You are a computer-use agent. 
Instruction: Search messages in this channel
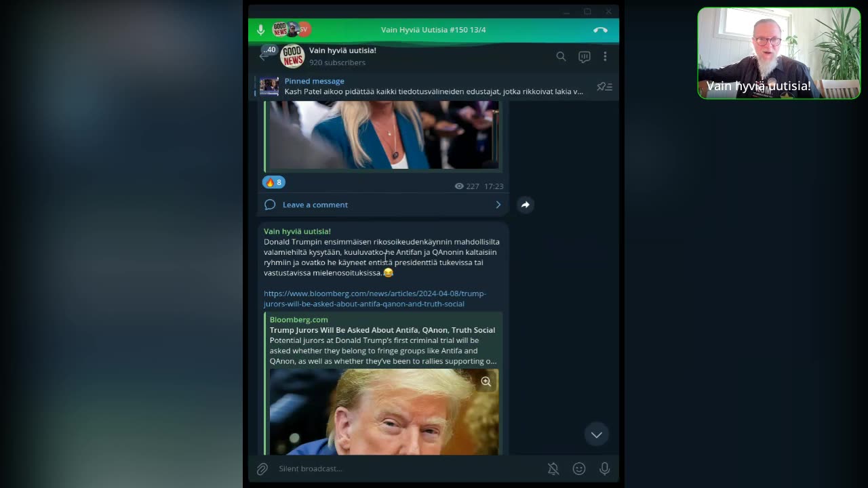click(x=561, y=56)
